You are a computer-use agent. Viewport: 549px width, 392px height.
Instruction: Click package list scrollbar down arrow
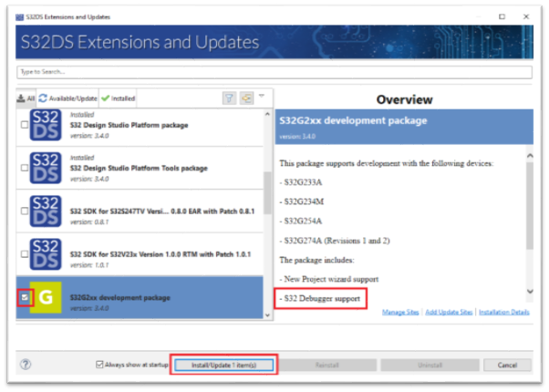tap(267, 315)
